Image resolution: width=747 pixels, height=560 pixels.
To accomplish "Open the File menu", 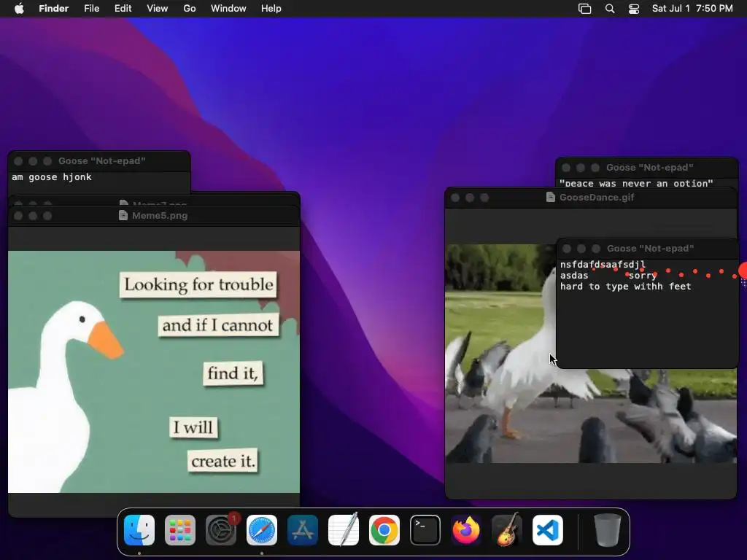I will (x=91, y=9).
